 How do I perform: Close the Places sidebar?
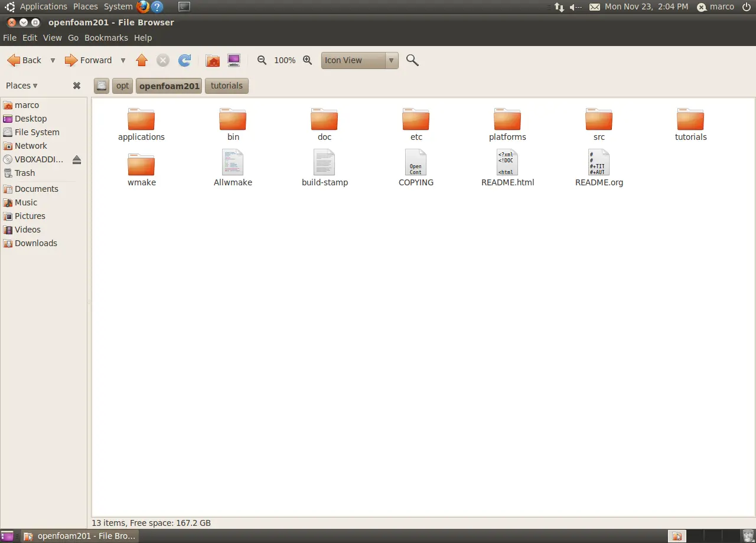[x=77, y=86]
